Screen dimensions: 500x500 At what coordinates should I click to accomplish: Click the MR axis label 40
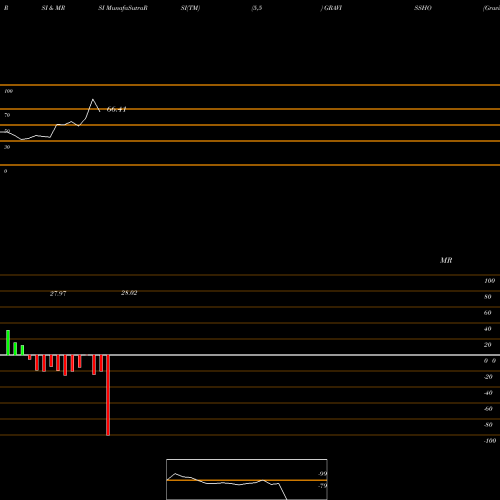point(487,329)
